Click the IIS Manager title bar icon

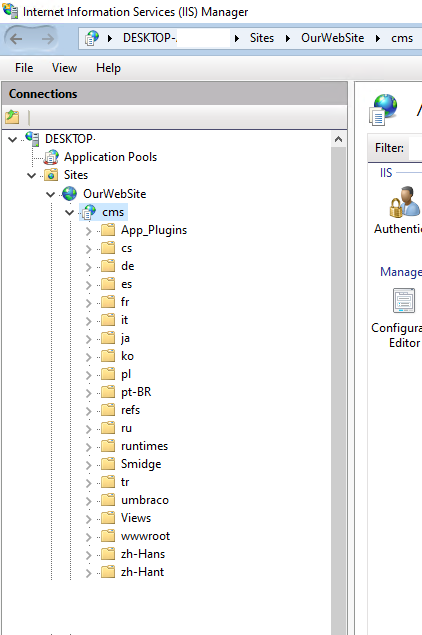pyautogui.click(x=11, y=11)
